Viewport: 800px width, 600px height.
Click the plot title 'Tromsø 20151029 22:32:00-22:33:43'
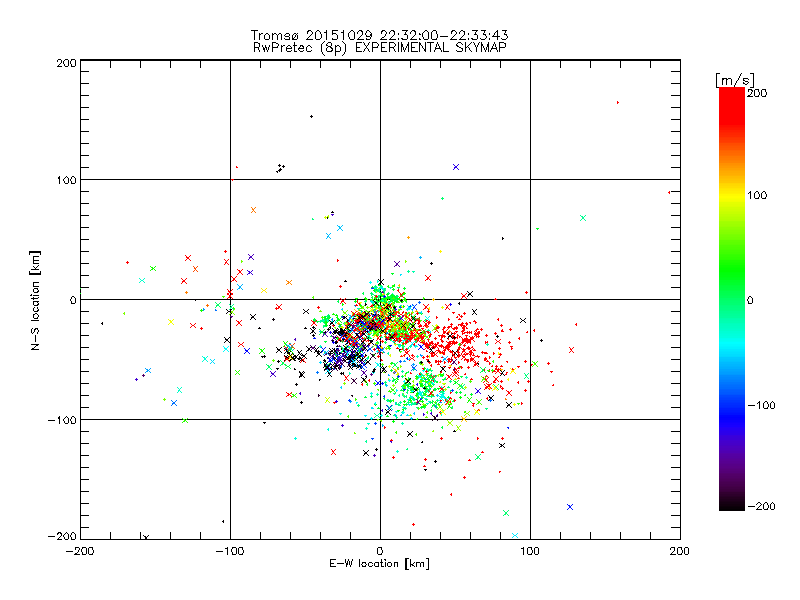coord(380,35)
